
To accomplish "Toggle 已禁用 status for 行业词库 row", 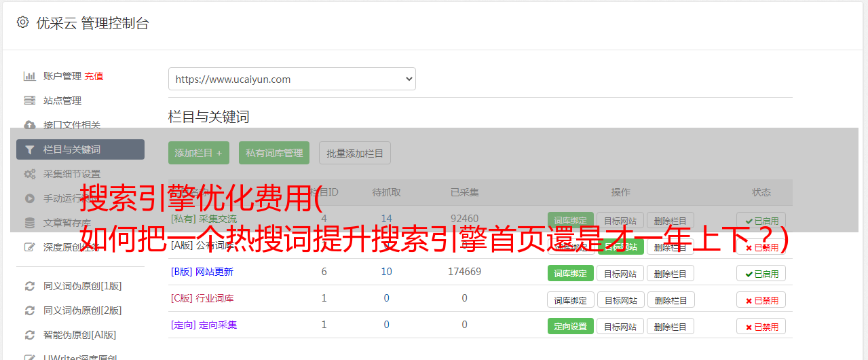I will coord(761,300).
